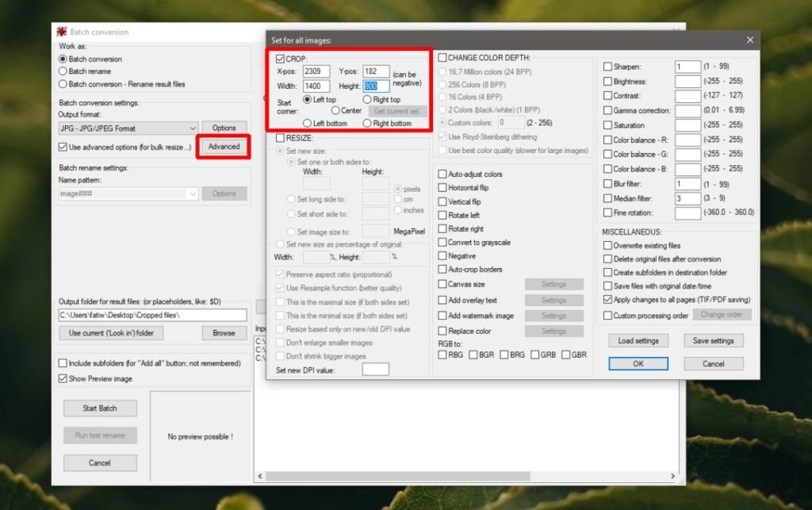This screenshot has height=510, width=812.
Task: Click the Advanced button
Action: [x=223, y=147]
